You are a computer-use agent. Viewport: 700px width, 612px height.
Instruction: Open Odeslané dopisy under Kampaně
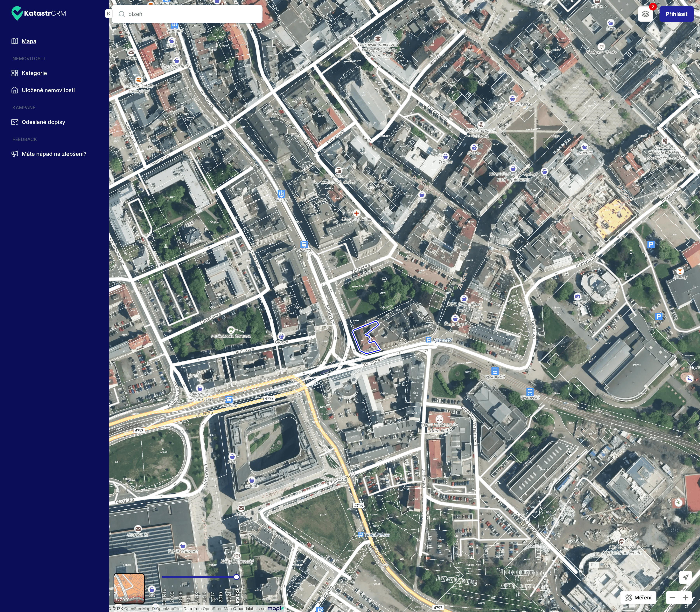pyautogui.click(x=43, y=122)
